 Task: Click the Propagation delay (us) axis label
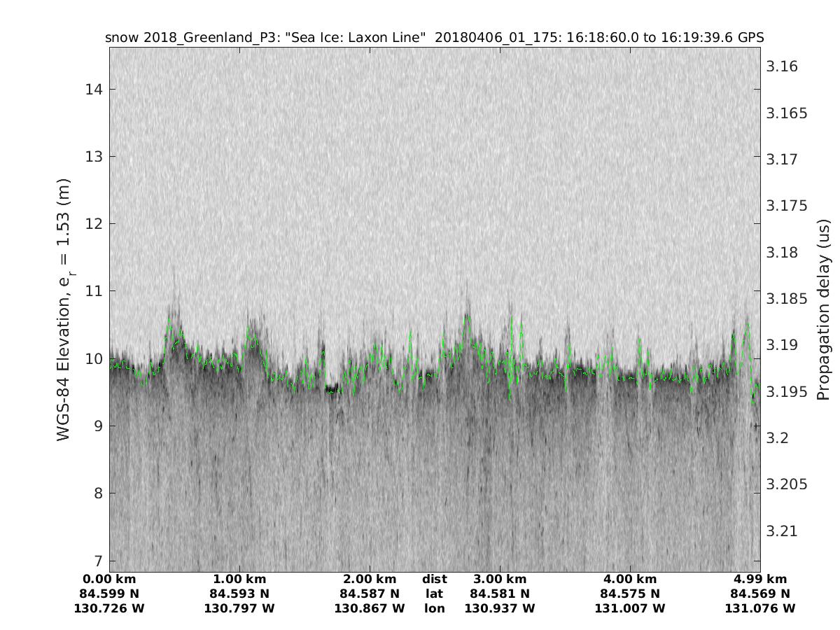click(823, 309)
